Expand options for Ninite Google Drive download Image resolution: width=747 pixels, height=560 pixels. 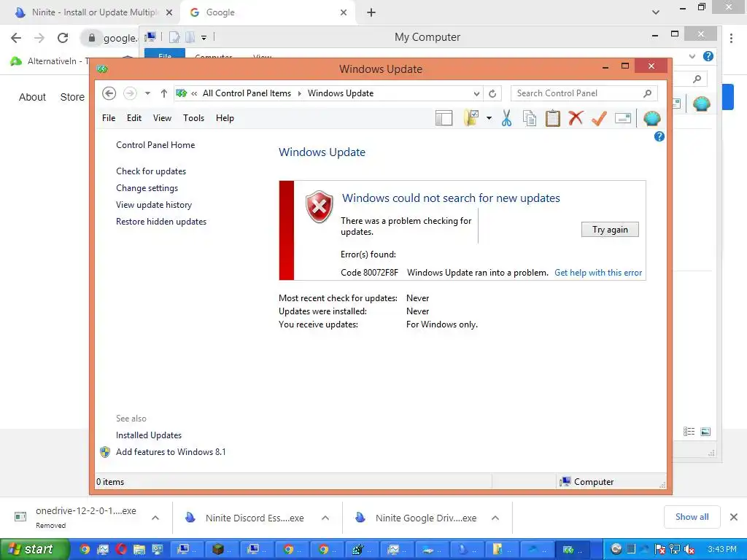(x=495, y=518)
